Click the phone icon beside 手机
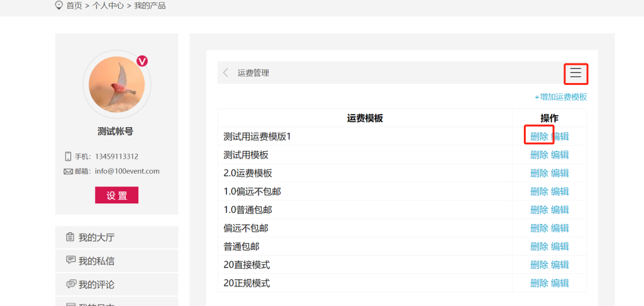The height and width of the screenshot is (306, 644). pos(68,156)
